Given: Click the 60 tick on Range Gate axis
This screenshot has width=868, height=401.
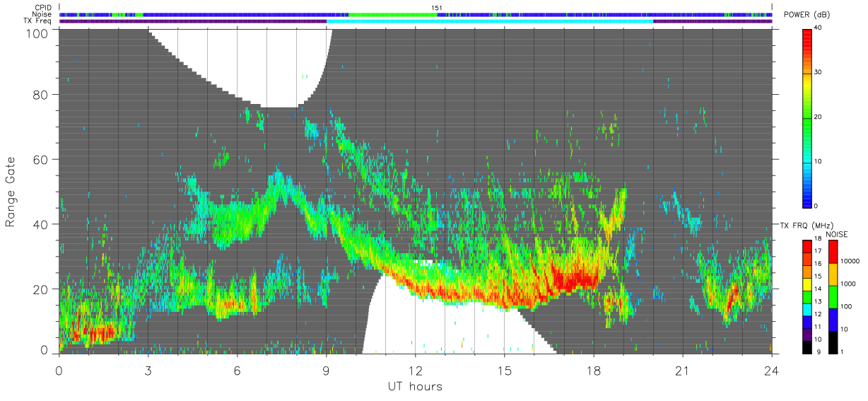Looking at the screenshot, I should pos(40,159).
